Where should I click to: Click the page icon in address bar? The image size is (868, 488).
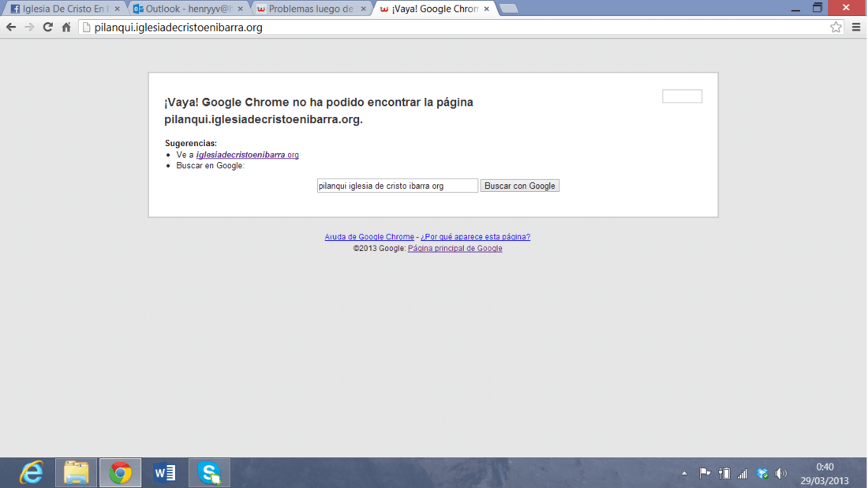(86, 27)
